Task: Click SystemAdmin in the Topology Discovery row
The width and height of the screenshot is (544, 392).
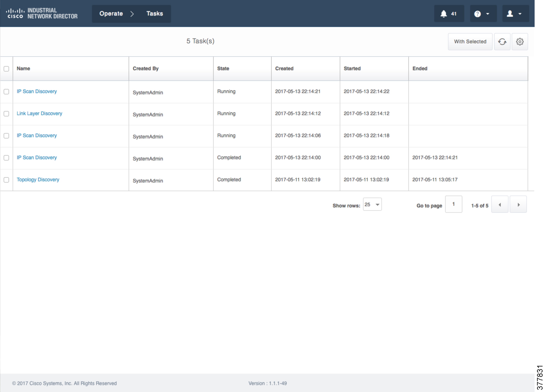Action: tap(148, 181)
